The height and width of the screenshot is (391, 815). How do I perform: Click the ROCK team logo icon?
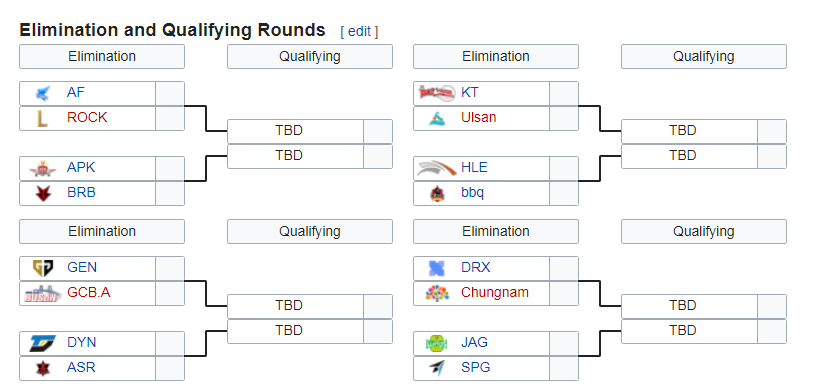coord(43,119)
